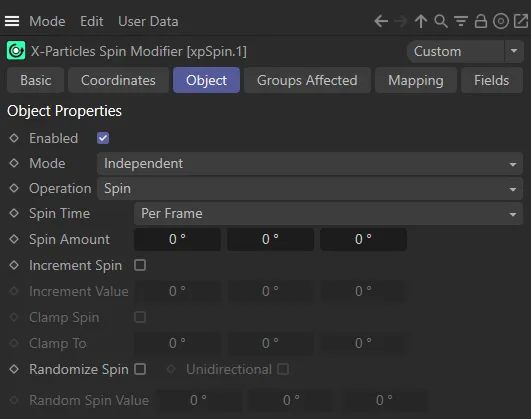Click keyframe diamond beside Randomize Spin
Image resolution: width=531 pixels, height=419 pixels.
(14, 369)
